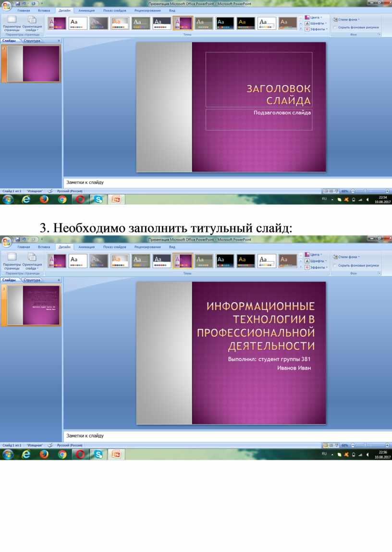
Task: Open Ориентация слайда dropdown, lower screenshot
Action: coord(32,261)
